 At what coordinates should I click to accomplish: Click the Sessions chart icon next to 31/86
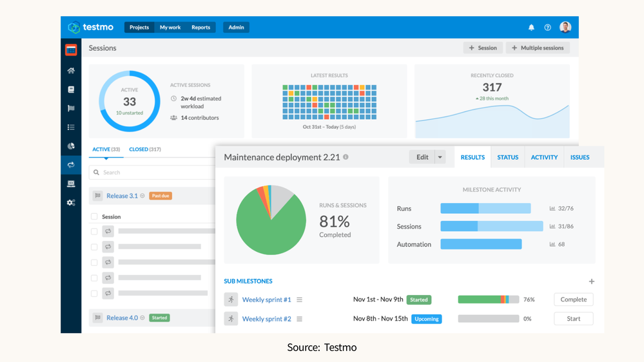(x=552, y=226)
